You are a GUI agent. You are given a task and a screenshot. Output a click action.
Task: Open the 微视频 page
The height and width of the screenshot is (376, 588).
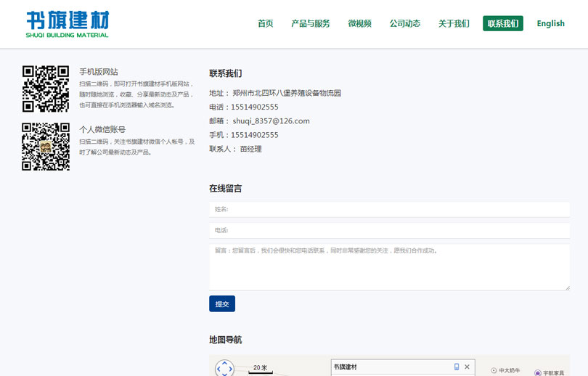pos(359,23)
